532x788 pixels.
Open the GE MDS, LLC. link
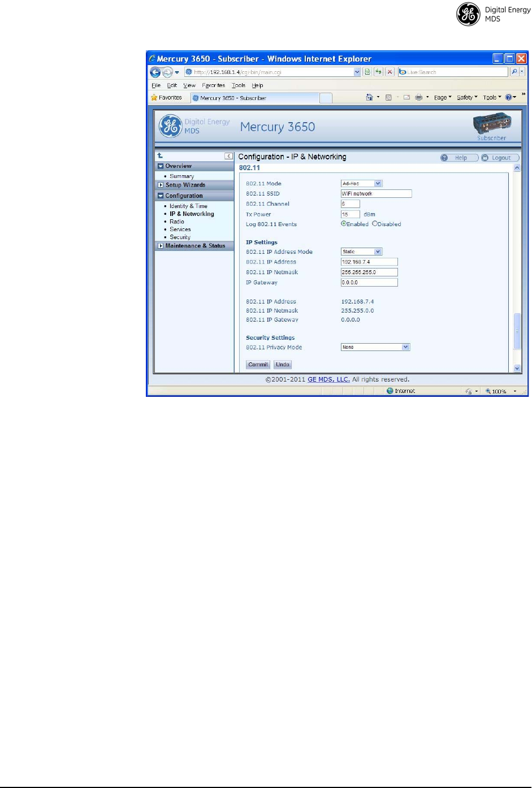click(328, 379)
